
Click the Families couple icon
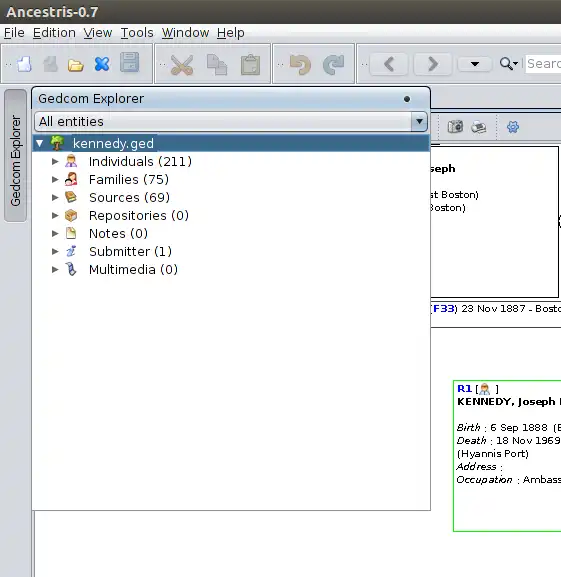pyautogui.click(x=71, y=179)
